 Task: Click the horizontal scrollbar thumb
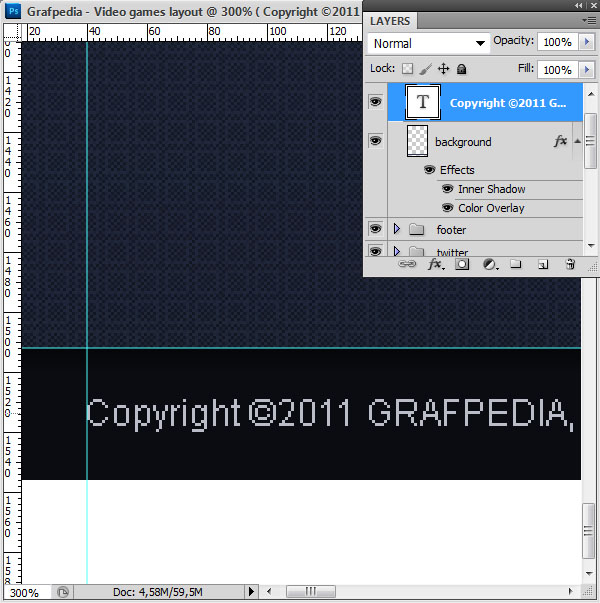pyautogui.click(x=311, y=591)
